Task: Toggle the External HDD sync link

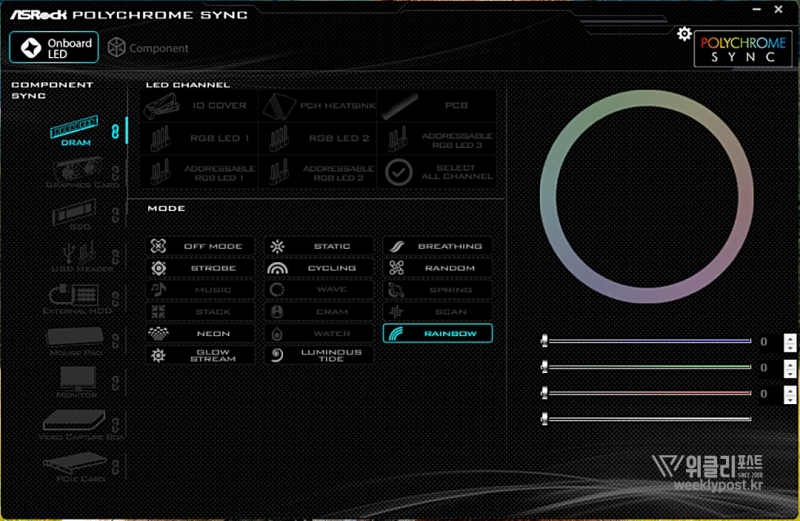Action: [116, 299]
